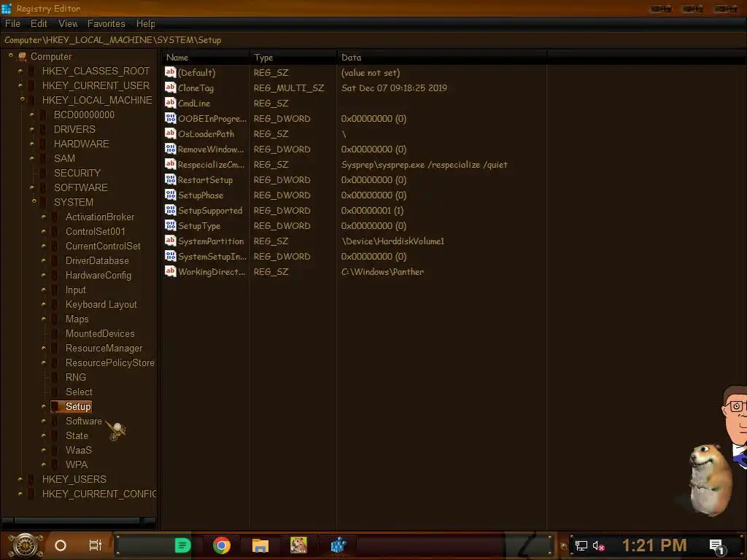Click the tree pane horizontal scrollbar
This screenshot has height=560, width=747.
point(77,521)
